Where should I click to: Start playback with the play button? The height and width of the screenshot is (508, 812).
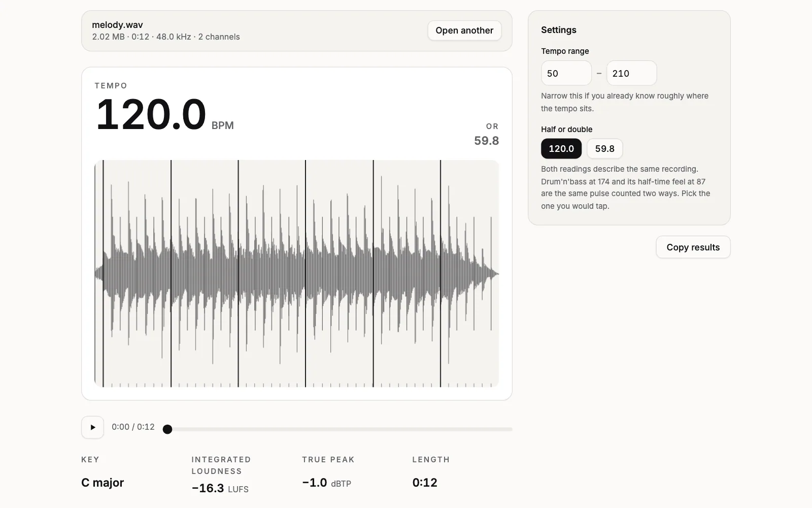[x=93, y=427]
